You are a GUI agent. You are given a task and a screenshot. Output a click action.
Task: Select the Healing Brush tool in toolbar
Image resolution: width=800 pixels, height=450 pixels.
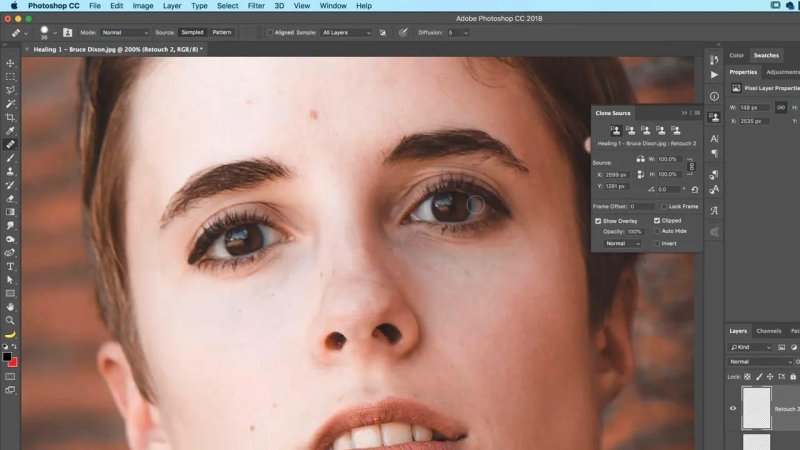pos(10,144)
